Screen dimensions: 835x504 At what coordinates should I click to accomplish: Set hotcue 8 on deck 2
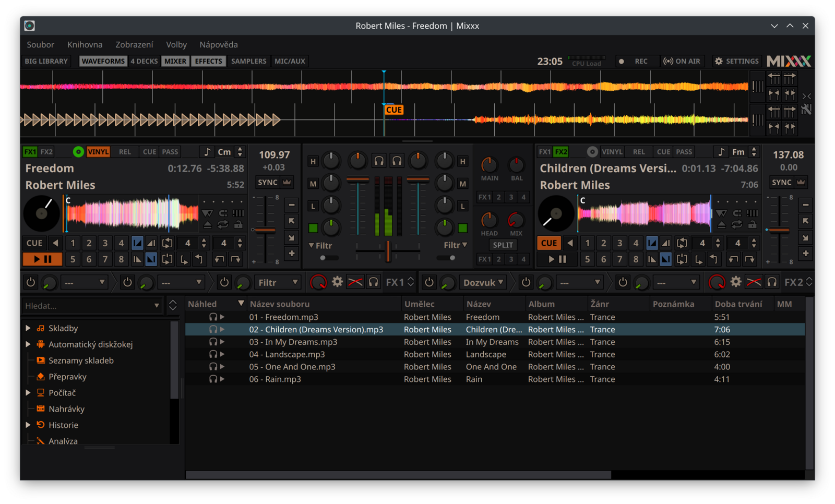pos(635,259)
